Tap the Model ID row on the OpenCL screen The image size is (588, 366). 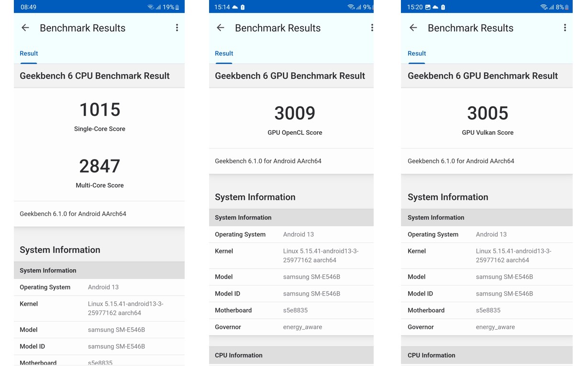(291, 294)
